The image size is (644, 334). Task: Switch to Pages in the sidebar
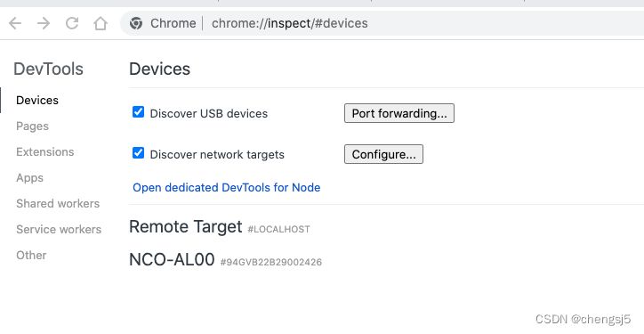coord(32,126)
